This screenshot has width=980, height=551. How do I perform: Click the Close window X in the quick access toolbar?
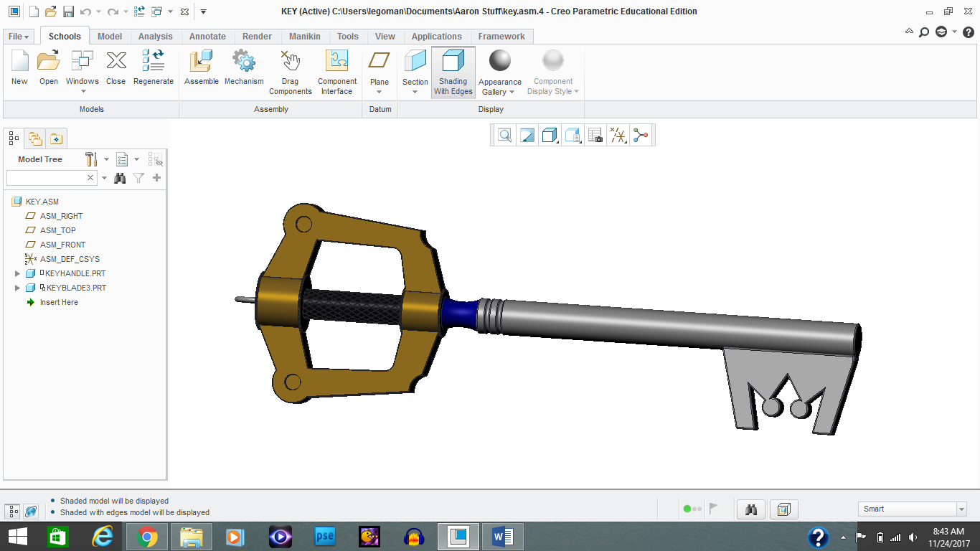184,12
